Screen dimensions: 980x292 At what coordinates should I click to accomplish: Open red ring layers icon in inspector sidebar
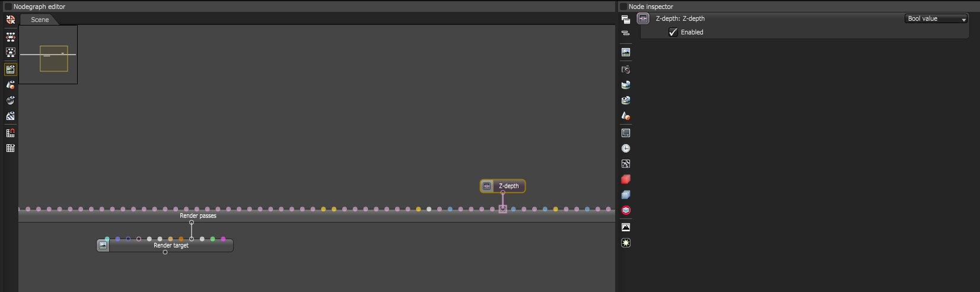tap(625, 210)
